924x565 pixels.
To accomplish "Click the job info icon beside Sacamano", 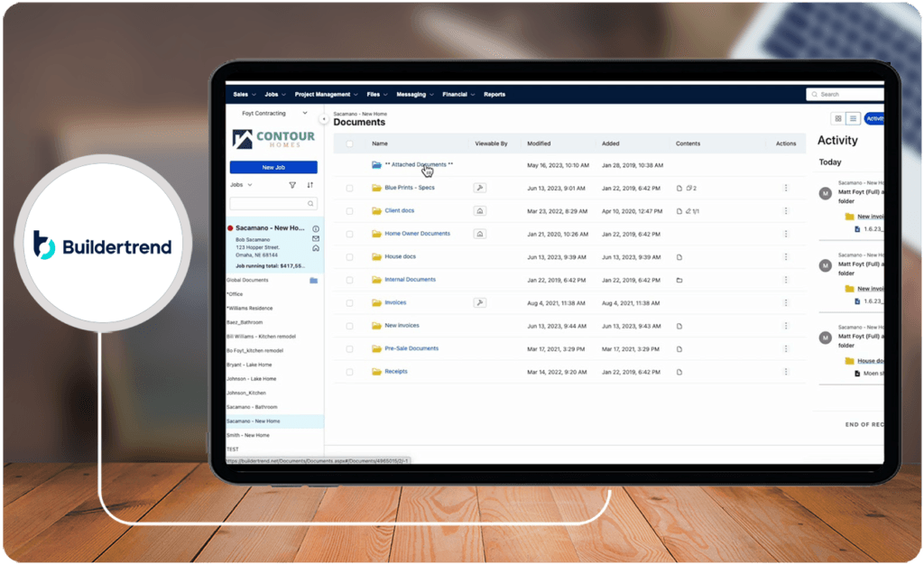I will pyautogui.click(x=316, y=228).
